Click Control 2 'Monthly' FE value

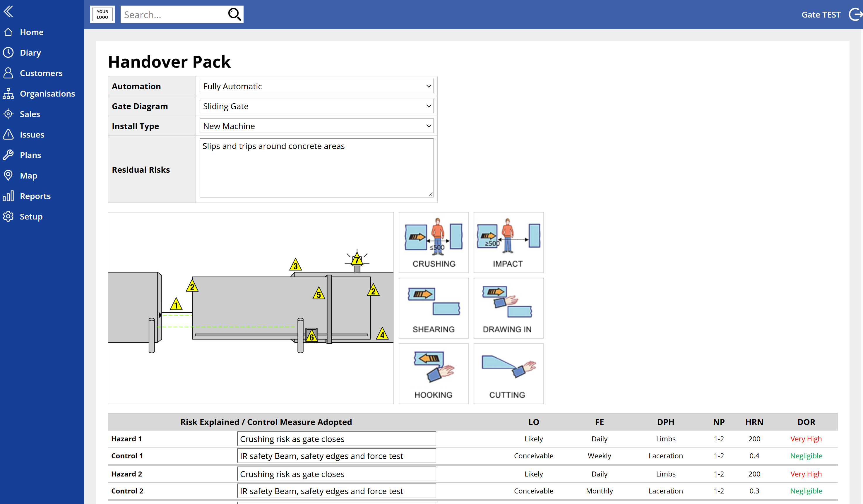click(x=599, y=491)
